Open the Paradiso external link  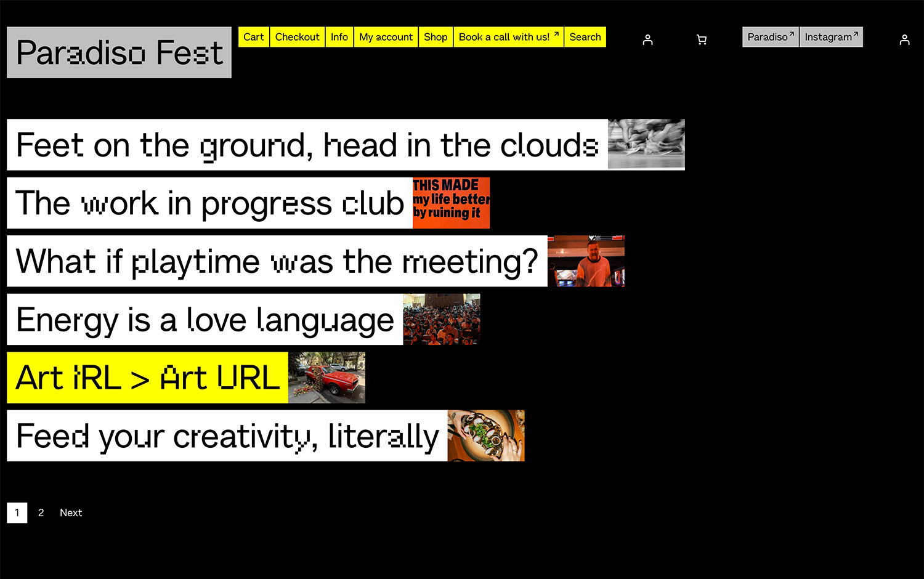point(770,37)
